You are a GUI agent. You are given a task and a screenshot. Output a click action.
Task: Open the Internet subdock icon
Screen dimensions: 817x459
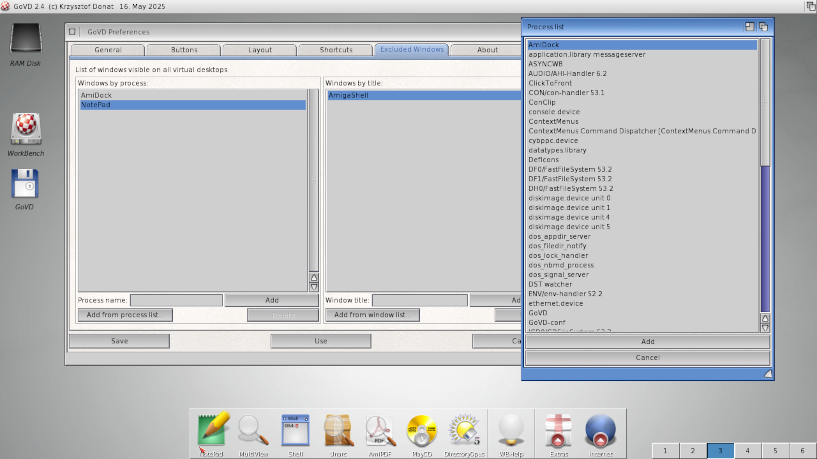(600, 430)
